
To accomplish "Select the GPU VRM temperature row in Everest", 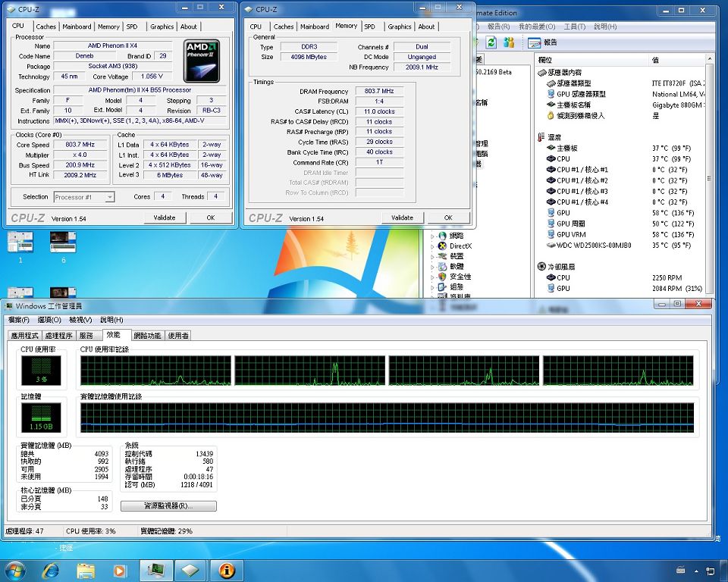I will (620, 235).
